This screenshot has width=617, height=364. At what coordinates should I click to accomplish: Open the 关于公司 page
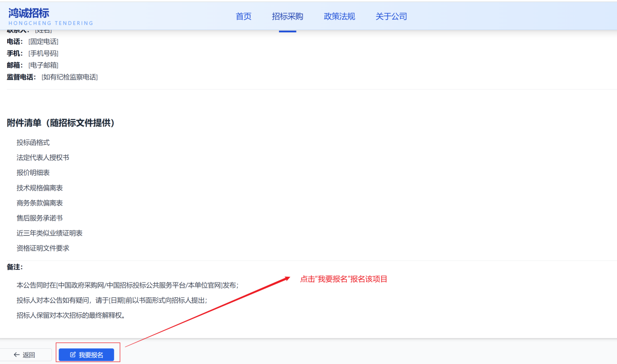391,16
